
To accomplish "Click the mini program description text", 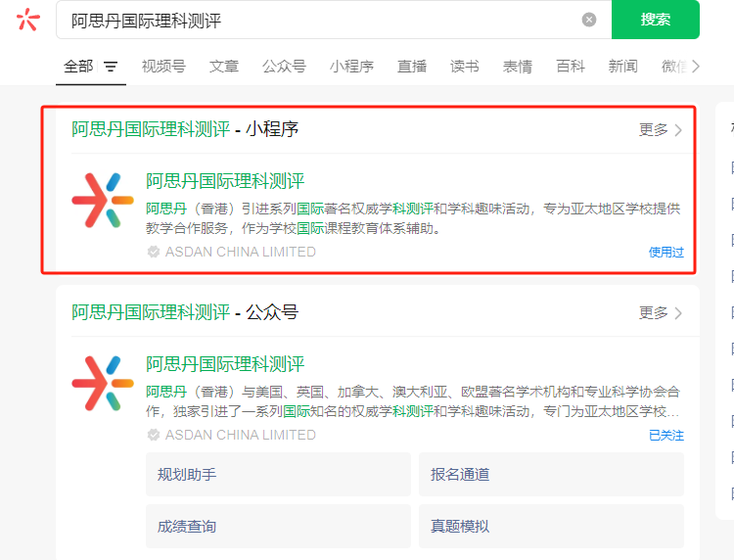I will click(413, 218).
